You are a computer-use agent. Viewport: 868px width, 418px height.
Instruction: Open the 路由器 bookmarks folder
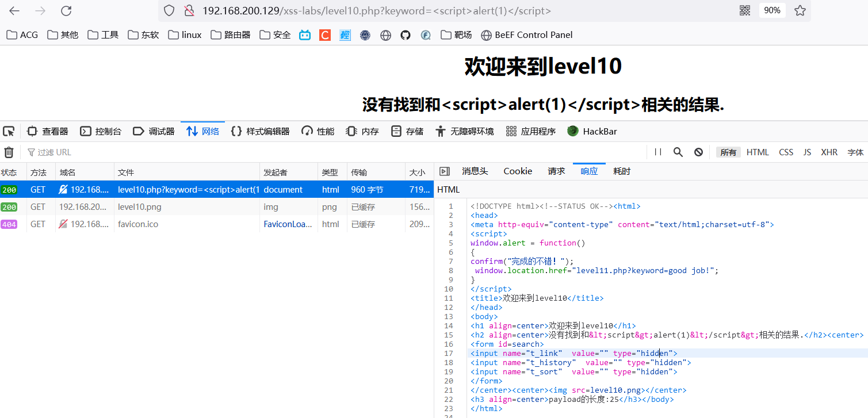pos(231,35)
